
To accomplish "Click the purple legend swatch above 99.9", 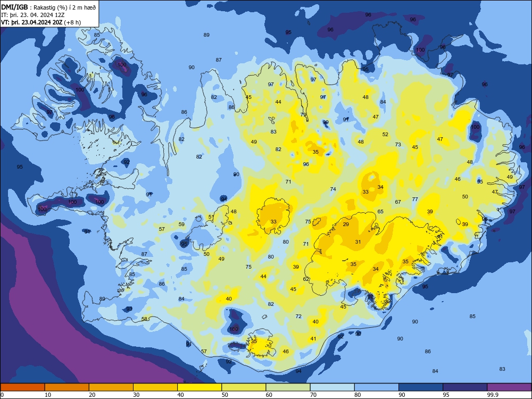I will 509,387.
